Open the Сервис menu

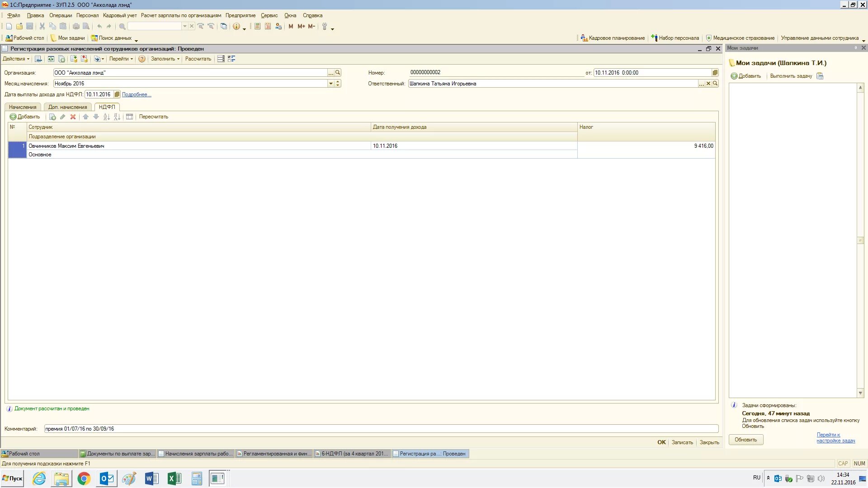269,15
